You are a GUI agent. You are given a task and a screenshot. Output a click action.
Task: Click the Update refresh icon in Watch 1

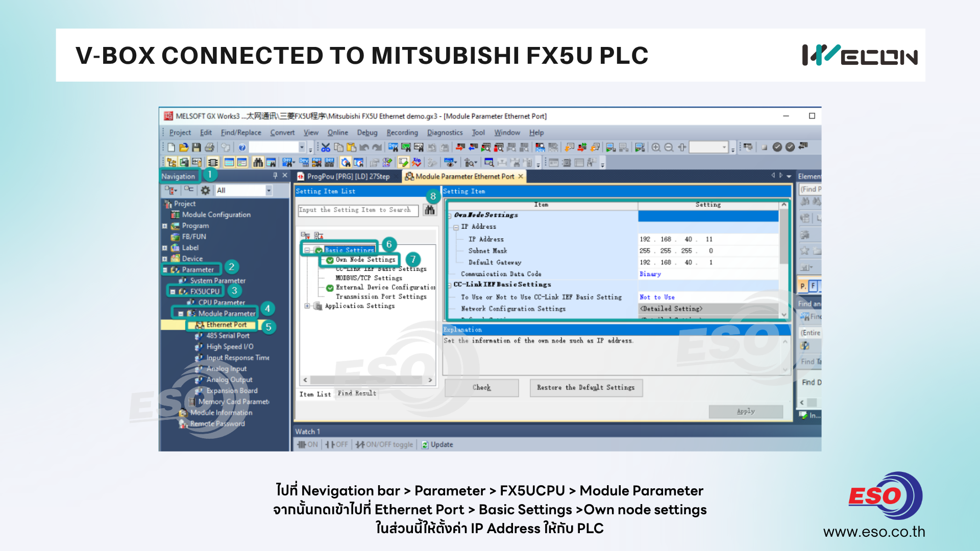425,445
